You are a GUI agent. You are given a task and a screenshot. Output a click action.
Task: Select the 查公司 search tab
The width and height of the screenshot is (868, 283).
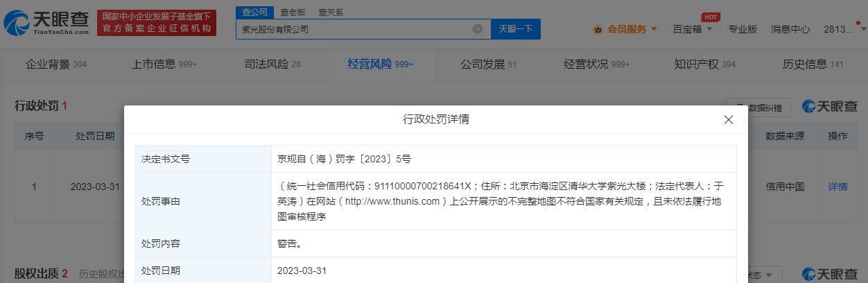[254, 12]
